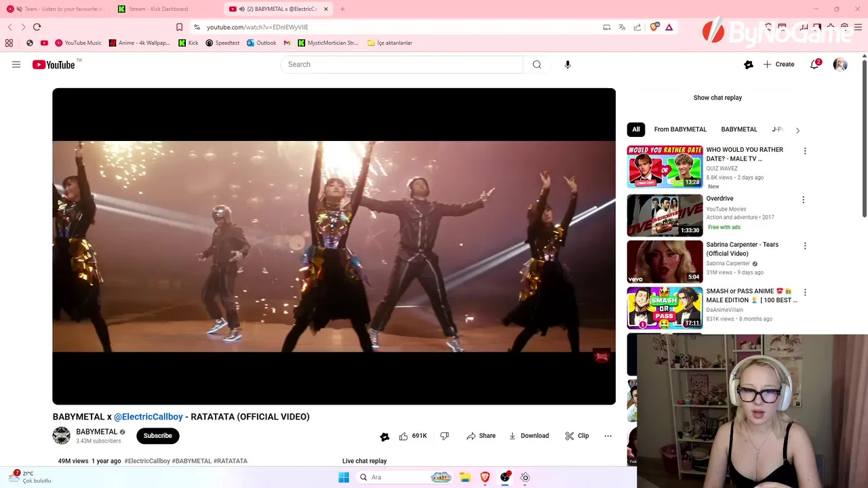Bookmark this page with bookmark icon
The width and height of the screenshot is (868, 488).
pyautogui.click(x=179, y=27)
